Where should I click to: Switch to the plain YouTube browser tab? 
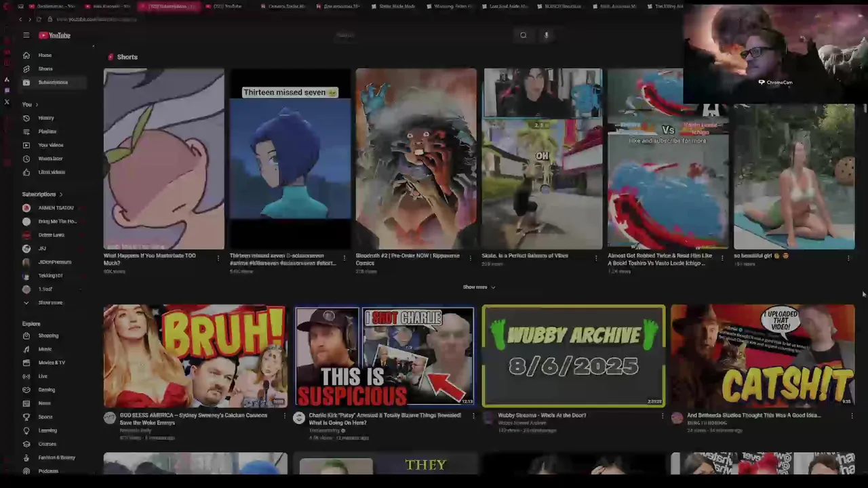point(228,6)
